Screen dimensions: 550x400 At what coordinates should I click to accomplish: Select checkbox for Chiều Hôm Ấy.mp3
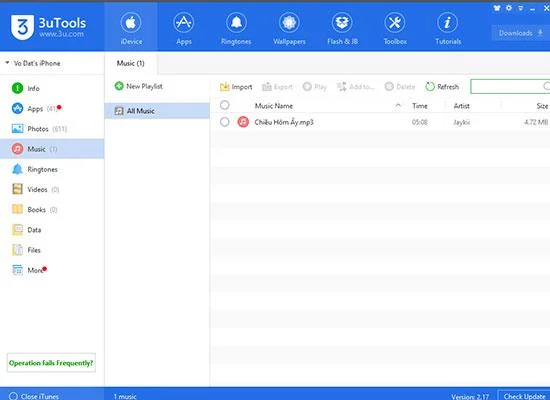(224, 122)
